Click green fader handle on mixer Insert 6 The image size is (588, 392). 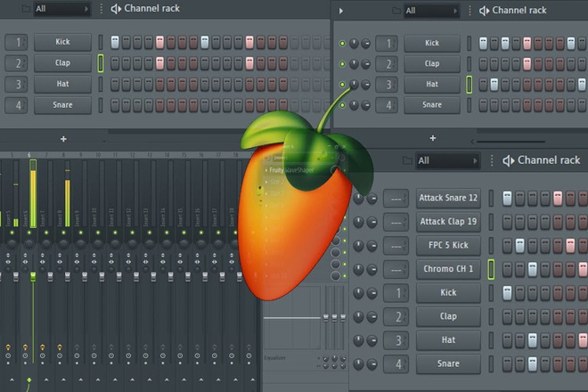33,277
